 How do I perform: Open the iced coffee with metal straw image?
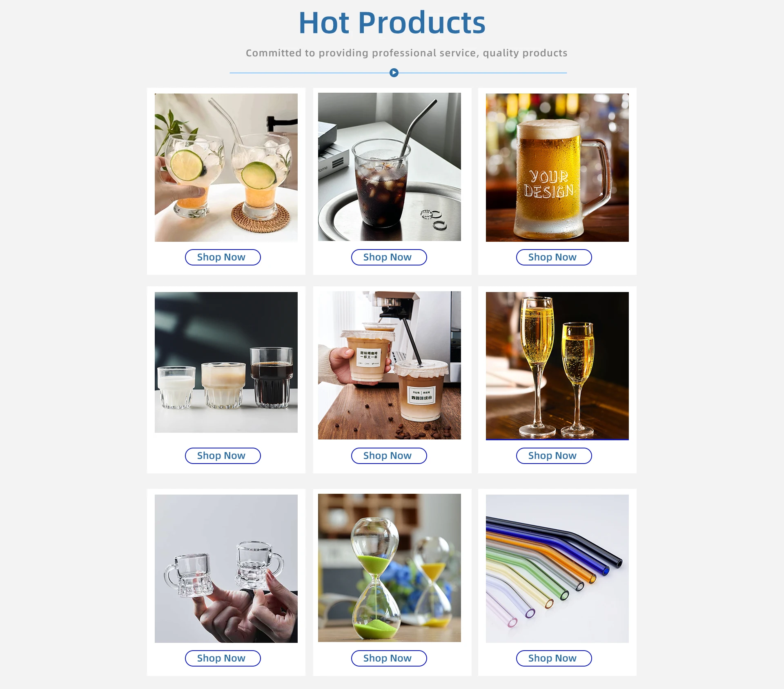(x=390, y=167)
